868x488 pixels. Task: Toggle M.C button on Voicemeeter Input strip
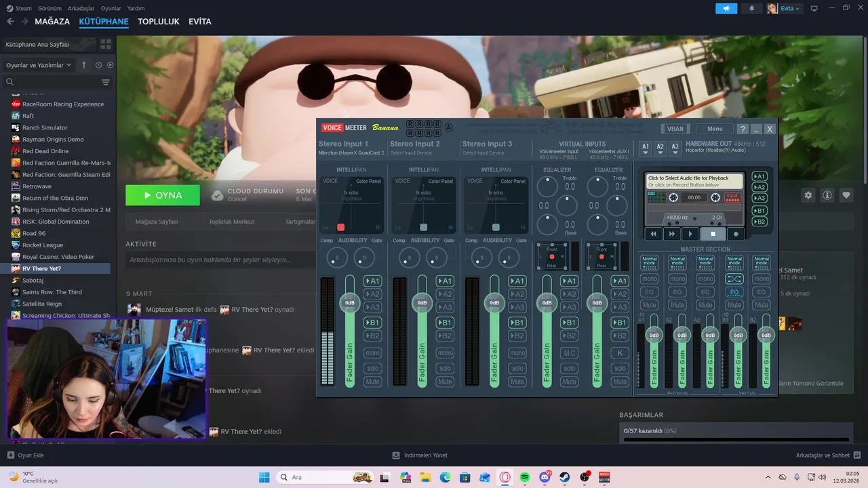570,353
